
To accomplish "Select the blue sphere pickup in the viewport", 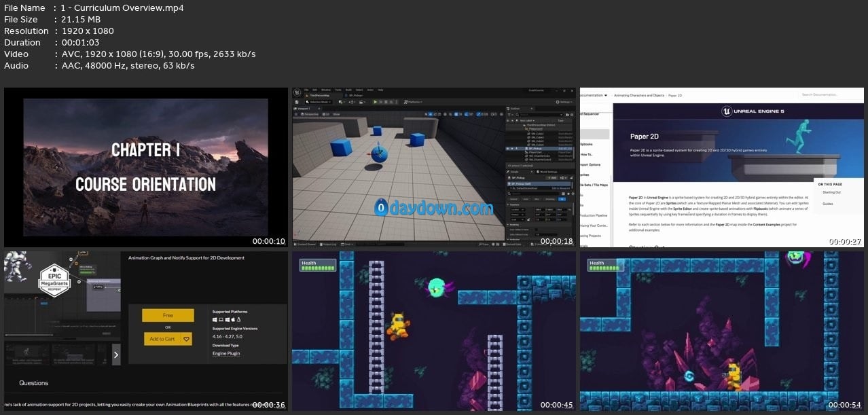I will [x=379, y=154].
